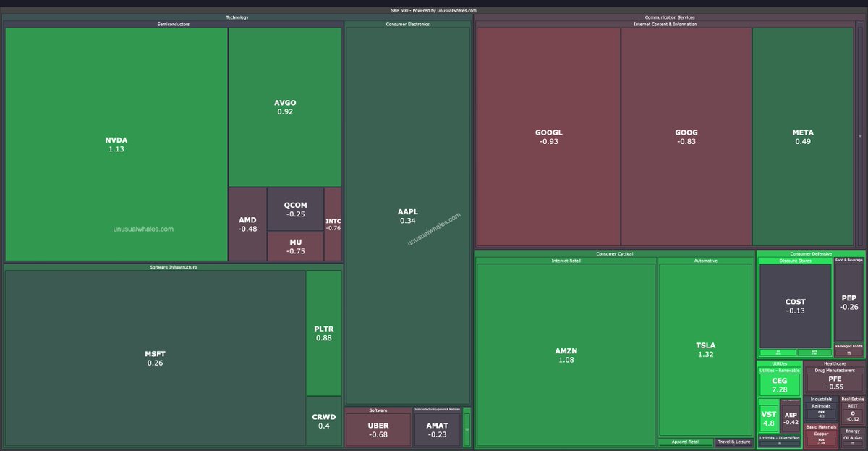The width and height of the screenshot is (868, 451).
Task: Click the Utilities - Diversified label
Action: 780,438
